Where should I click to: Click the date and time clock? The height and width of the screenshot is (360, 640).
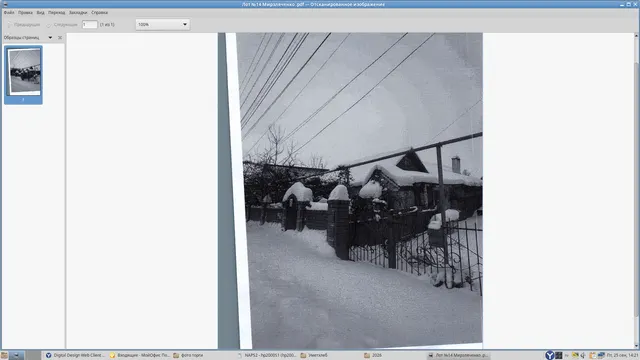[x=622, y=356]
